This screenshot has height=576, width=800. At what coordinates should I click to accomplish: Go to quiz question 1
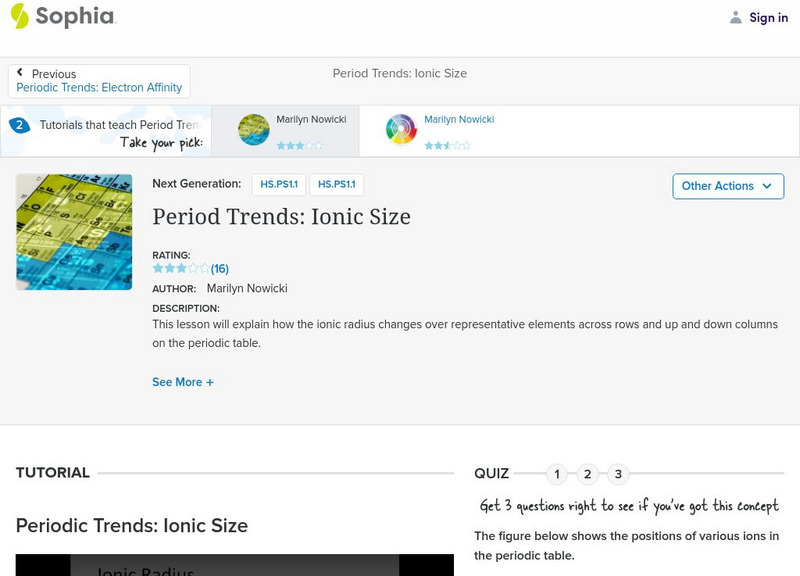pyautogui.click(x=558, y=474)
